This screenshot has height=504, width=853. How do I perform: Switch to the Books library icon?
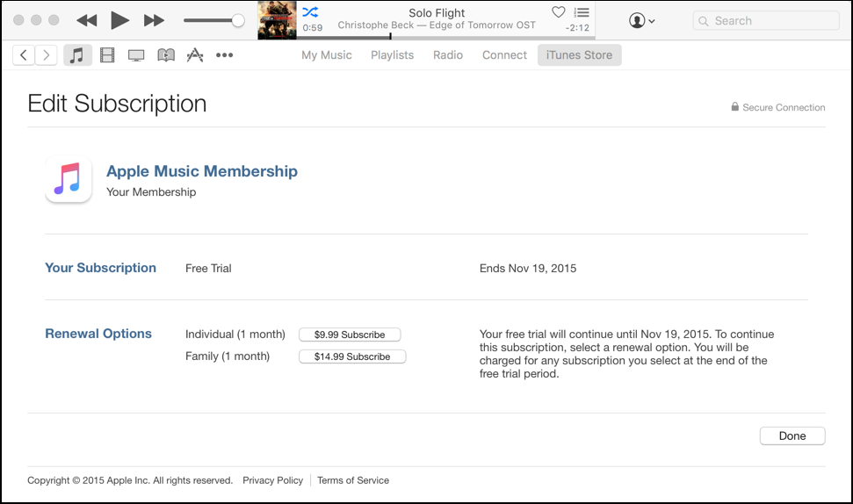coord(166,55)
